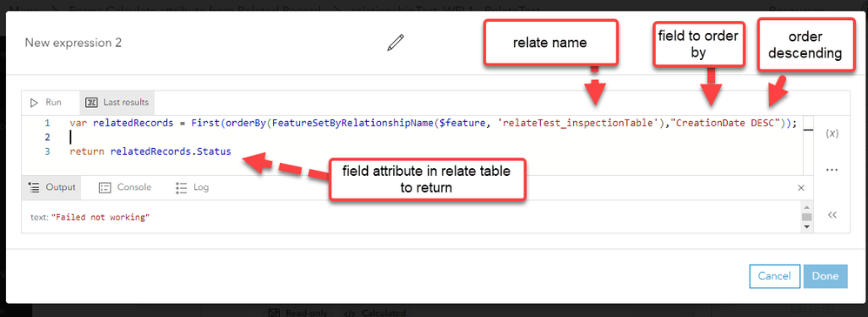Click the Cancel button
The width and height of the screenshot is (868, 317).
point(774,276)
